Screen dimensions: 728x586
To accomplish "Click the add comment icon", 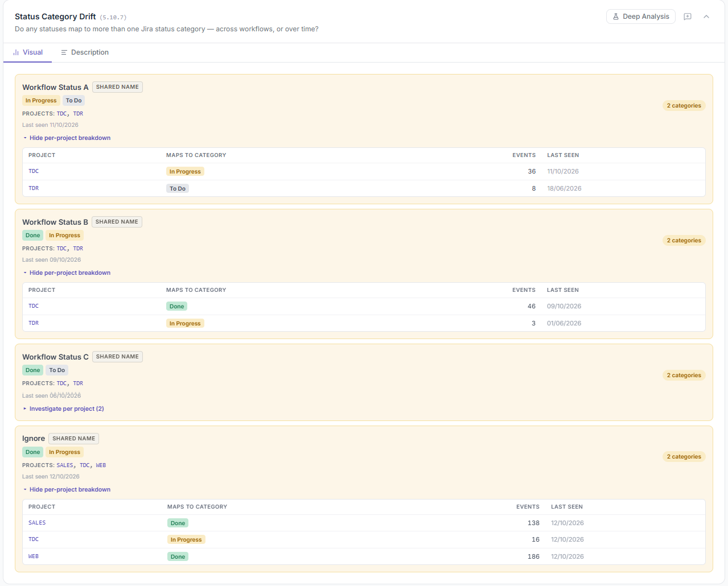I will tap(688, 16).
